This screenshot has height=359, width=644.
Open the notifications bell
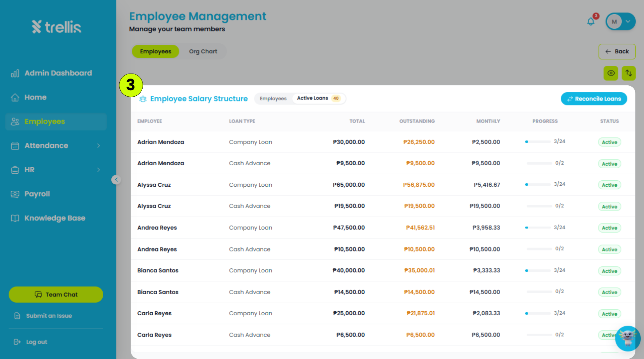click(x=591, y=21)
